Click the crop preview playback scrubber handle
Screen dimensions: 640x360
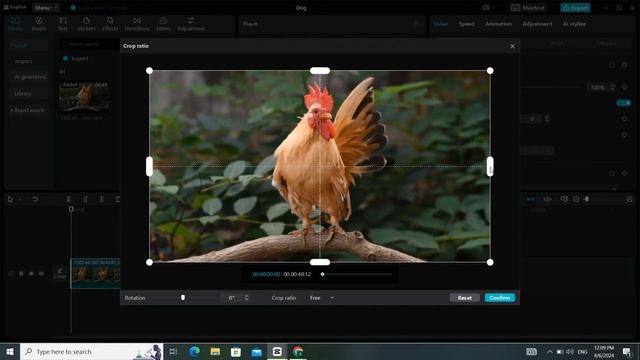[x=322, y=274]
